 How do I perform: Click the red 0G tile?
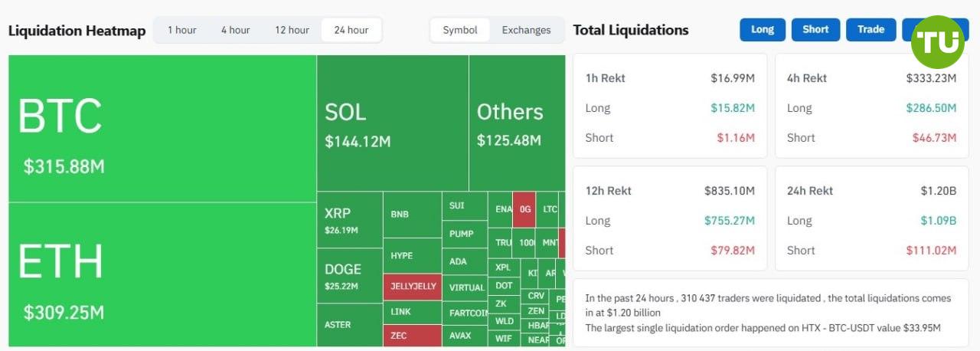coord(524,209)
